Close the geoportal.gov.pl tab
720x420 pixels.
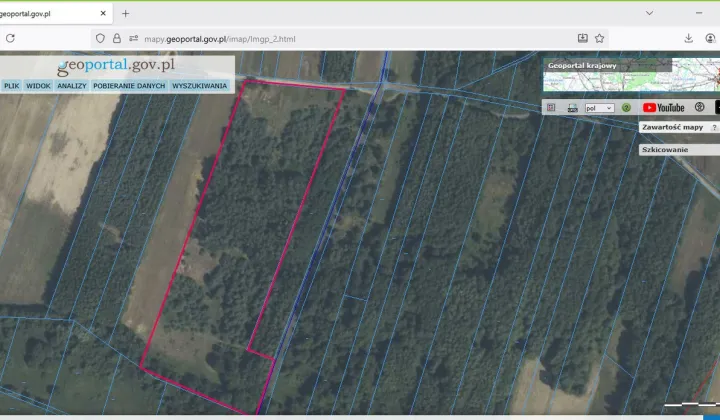103,13
